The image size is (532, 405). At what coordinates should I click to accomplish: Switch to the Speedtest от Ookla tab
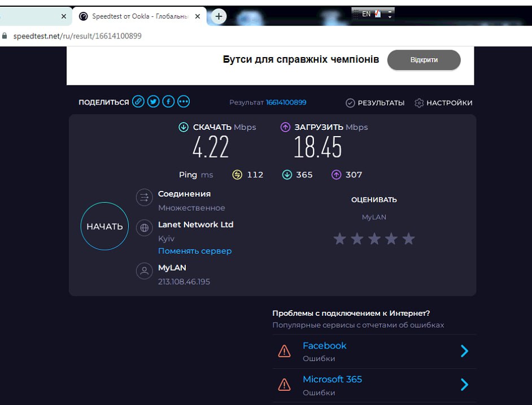139,16
